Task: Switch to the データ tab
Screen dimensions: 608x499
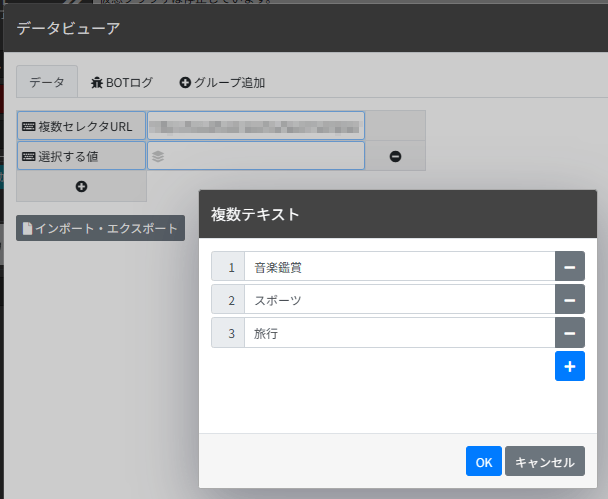Action: [47, 82]
